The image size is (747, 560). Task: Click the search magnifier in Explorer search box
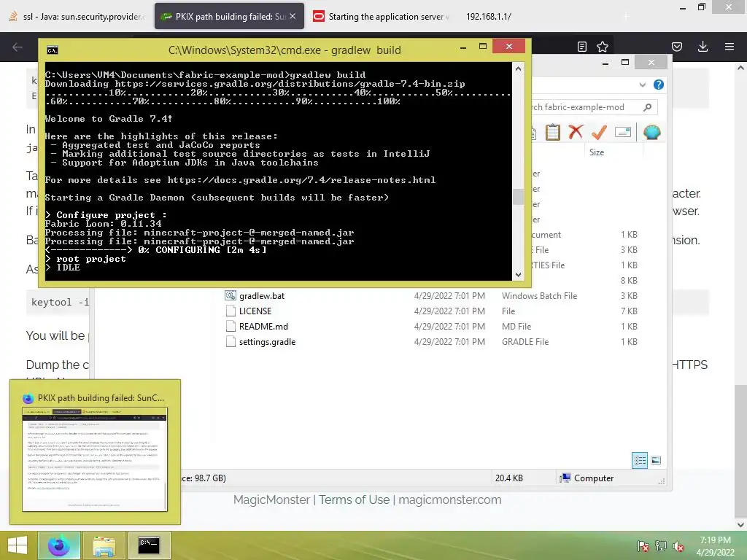(647, 107)
